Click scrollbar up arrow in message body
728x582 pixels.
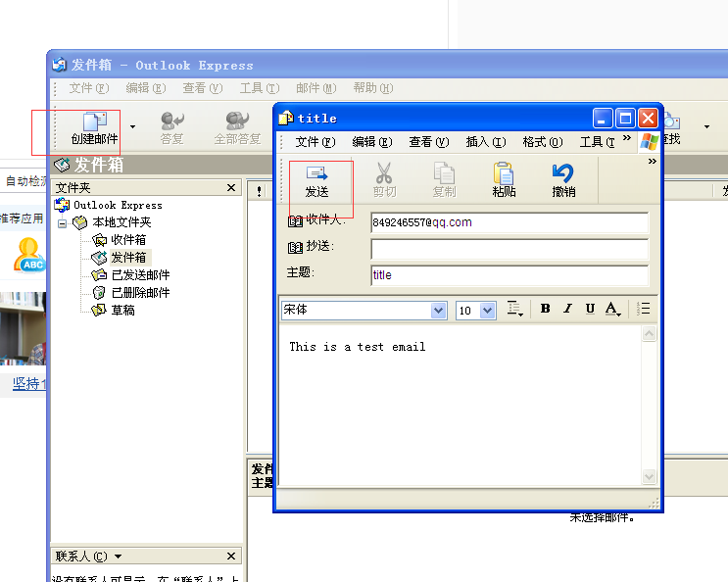tap(649, 333)
